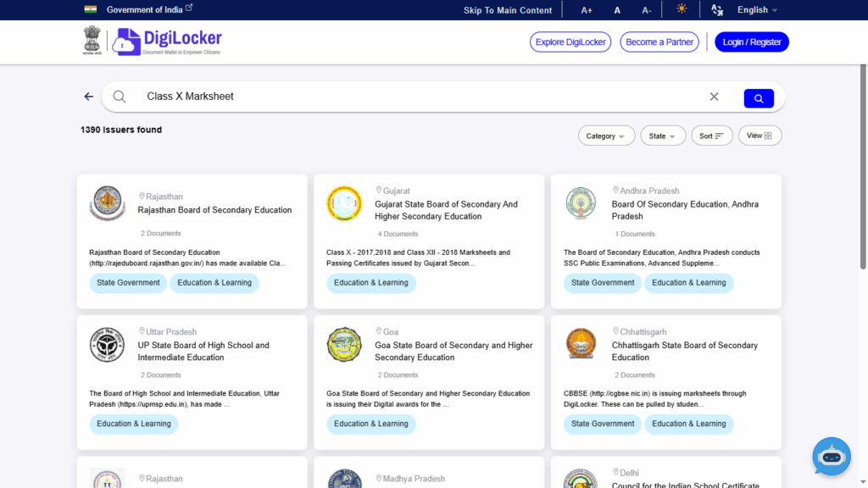Click Chhattisgarh State Board logo
The width and height of the screenshot is (868, 488).
581,344
